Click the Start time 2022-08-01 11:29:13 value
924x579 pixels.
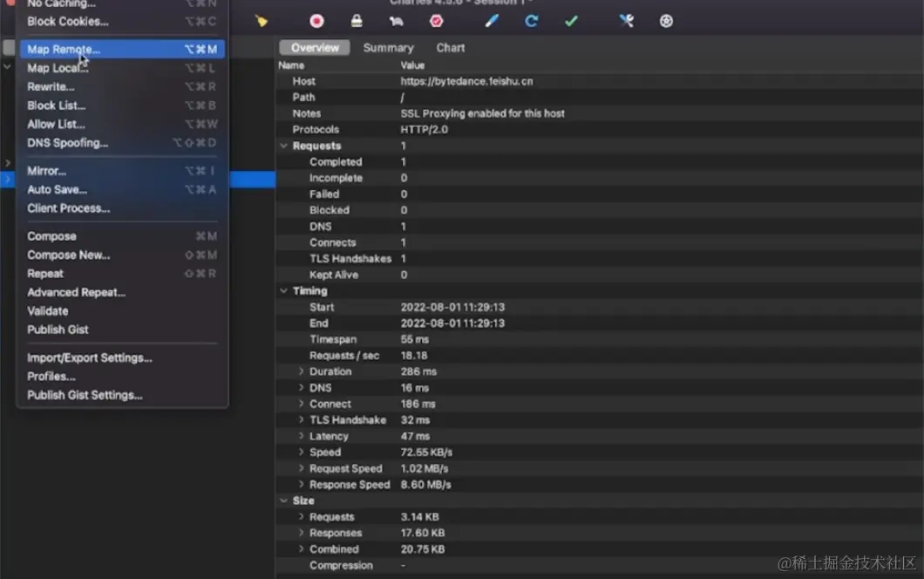point(452,307)
